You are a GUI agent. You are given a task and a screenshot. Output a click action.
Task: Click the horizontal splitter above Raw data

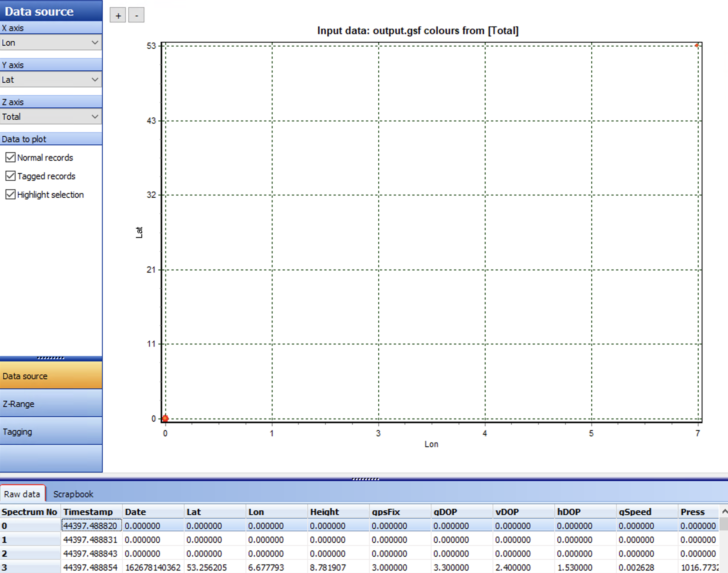[x=365, y=479]
